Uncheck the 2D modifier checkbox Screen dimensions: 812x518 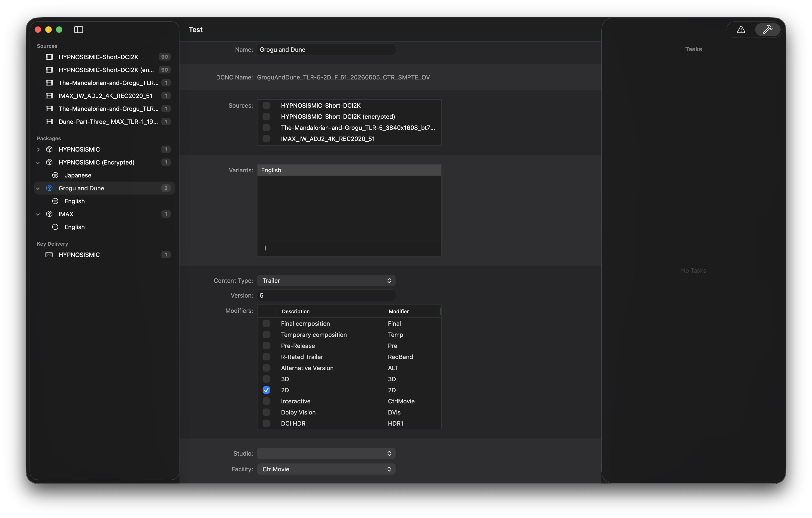(x=266, y=390)
